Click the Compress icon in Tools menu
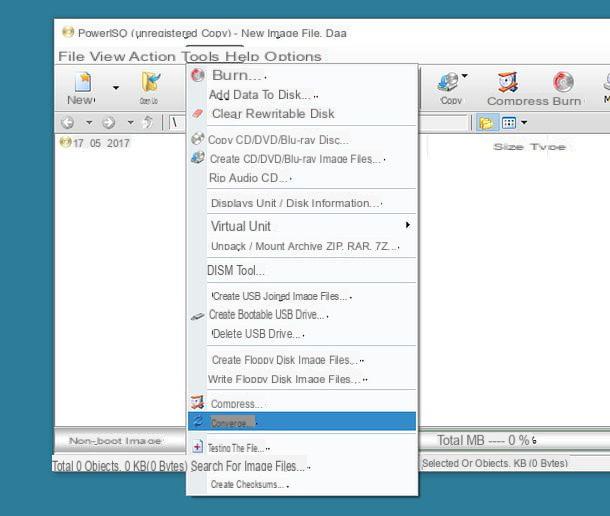Image resolution: width=610 pixels, height=516 pixels. [197, 402]
